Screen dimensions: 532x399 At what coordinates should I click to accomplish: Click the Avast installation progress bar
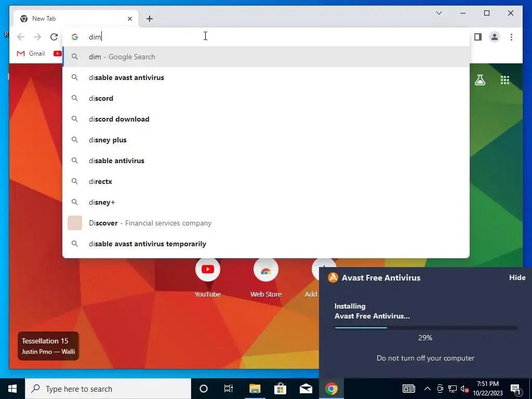426,328
